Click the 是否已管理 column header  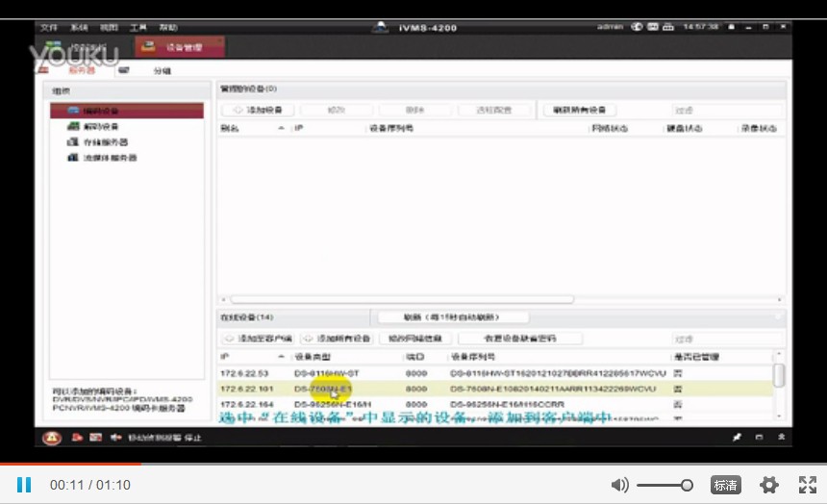point(696,357)
